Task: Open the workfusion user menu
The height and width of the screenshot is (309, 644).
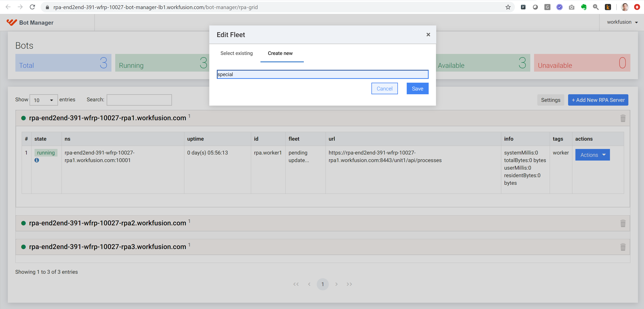Action: click(x=622, y=22)
